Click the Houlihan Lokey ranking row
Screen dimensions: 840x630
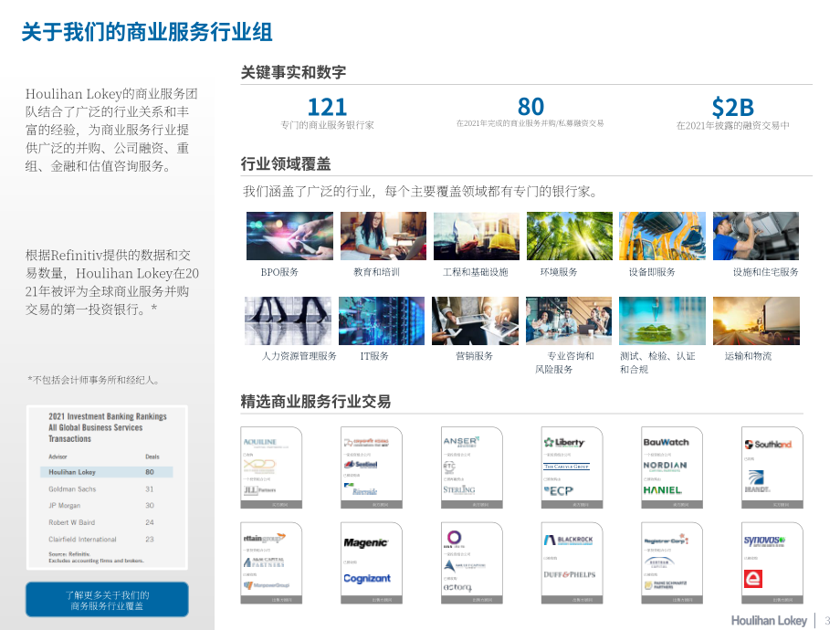point(107,472)
